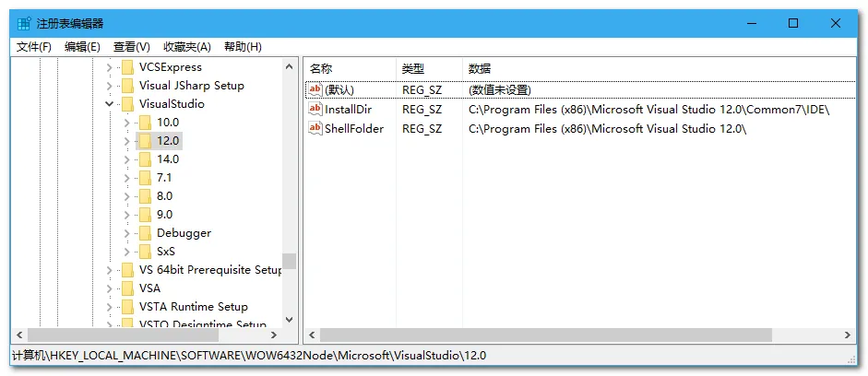
Task: Click the VS 64bit Prerequisite Setup folder icon
Action: coord(127,270)
